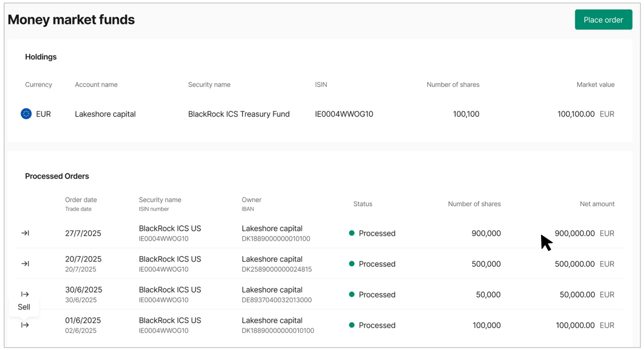Click the order date 30/6/2025
This screenshot has width=644, height=350.
(84, 290)
